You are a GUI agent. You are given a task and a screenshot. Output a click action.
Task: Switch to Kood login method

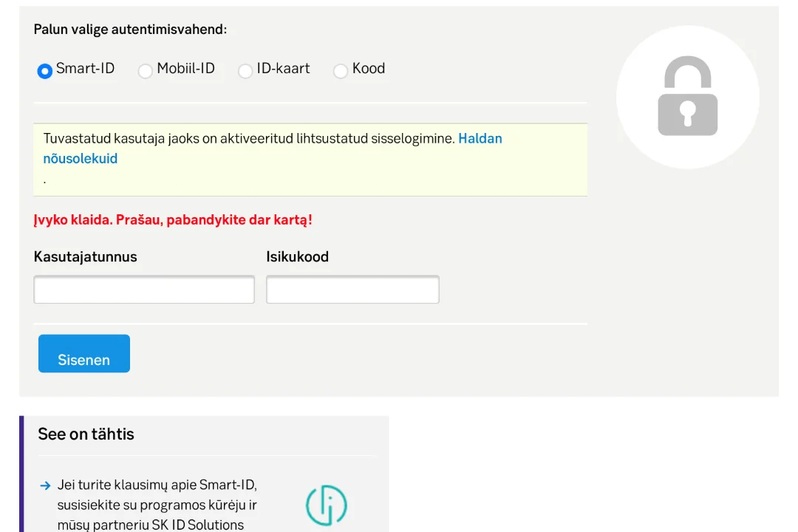(x=341, y=71)
